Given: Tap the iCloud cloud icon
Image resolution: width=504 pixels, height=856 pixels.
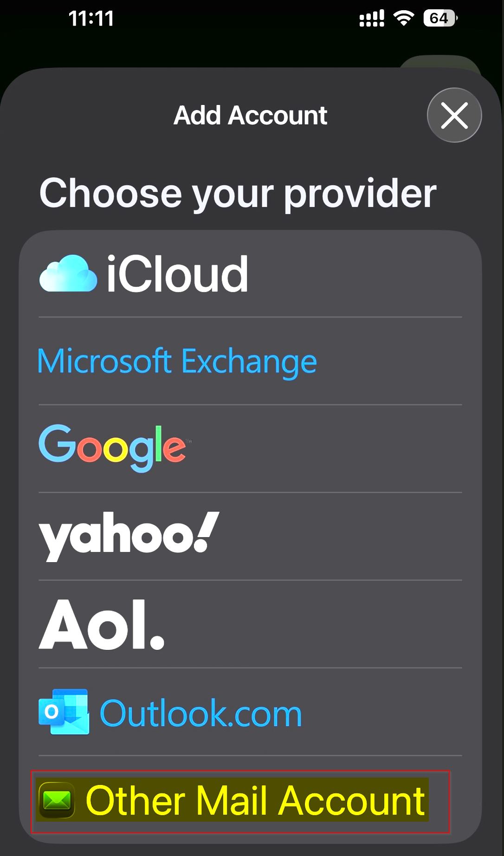Looking at the screenshot, I should tap(68, 274).
